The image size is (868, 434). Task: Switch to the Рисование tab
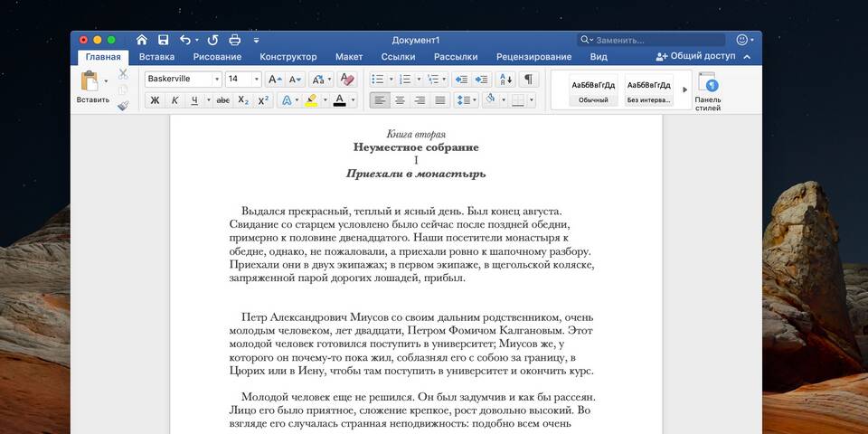217,56
